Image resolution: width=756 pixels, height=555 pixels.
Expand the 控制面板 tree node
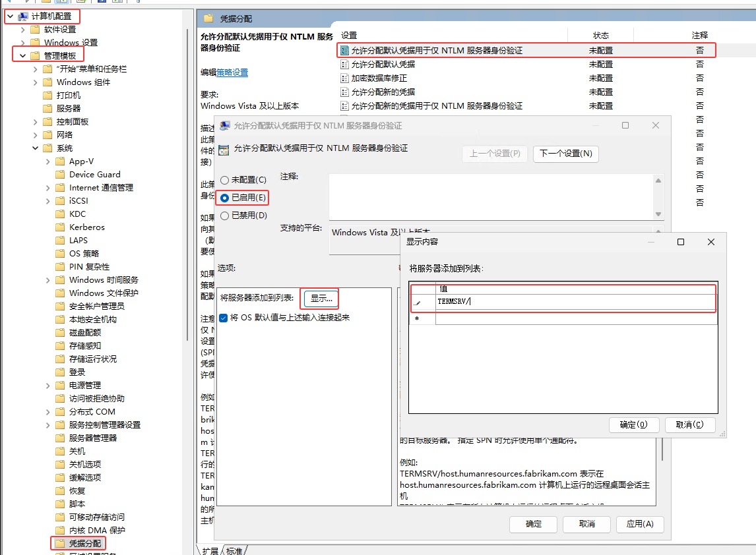36,122
